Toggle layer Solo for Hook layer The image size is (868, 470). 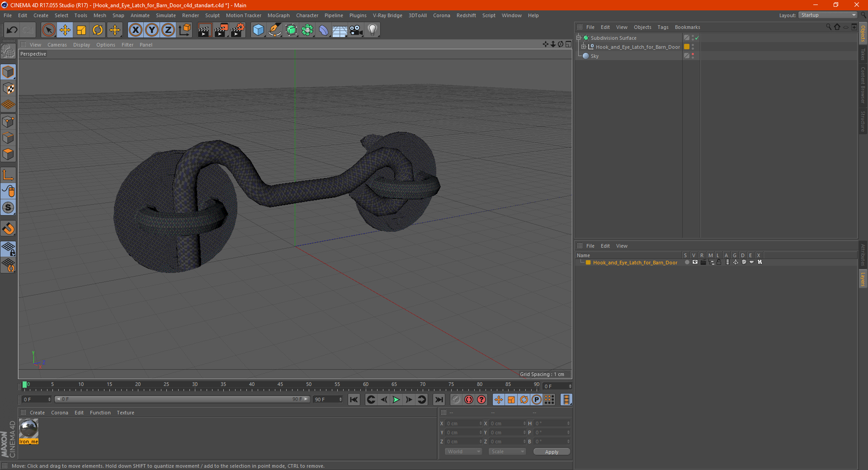(687, 263)
